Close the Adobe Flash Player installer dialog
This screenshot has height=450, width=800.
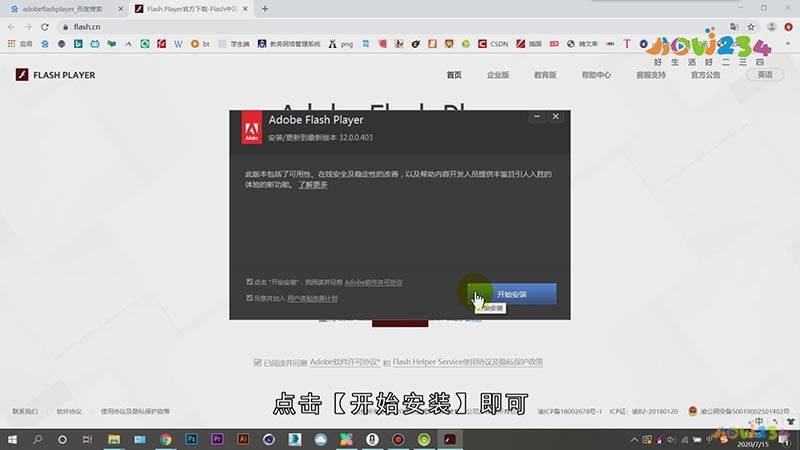pyautogui.click(x=556, y=117)
